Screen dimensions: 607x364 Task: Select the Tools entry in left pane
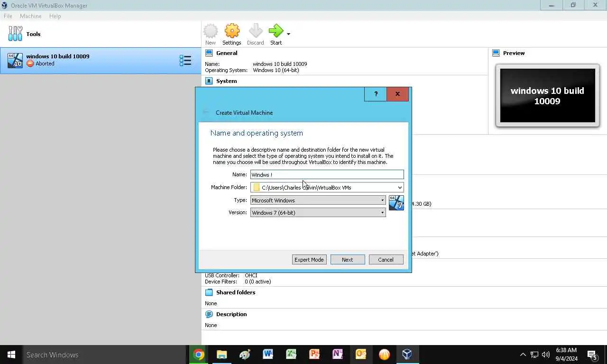coord(101,34)
